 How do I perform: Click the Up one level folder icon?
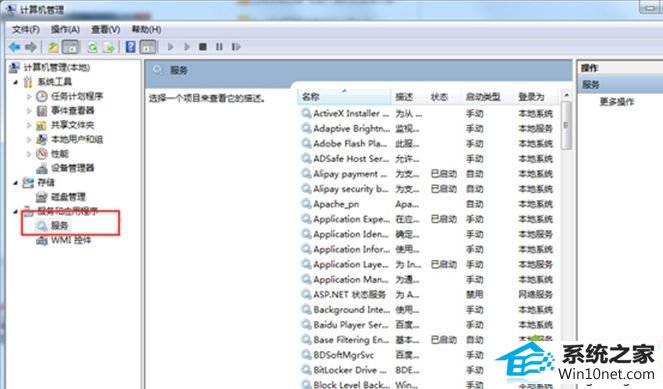tap(53, 47)
